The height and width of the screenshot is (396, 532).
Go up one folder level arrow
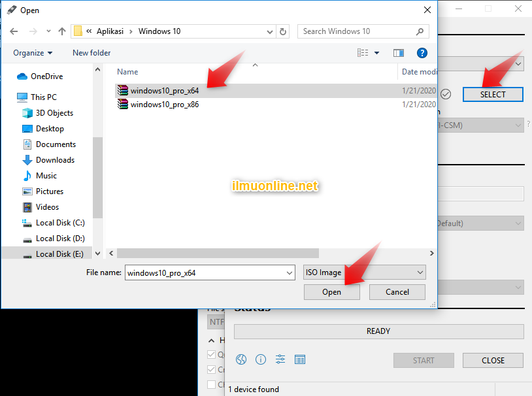62,31
